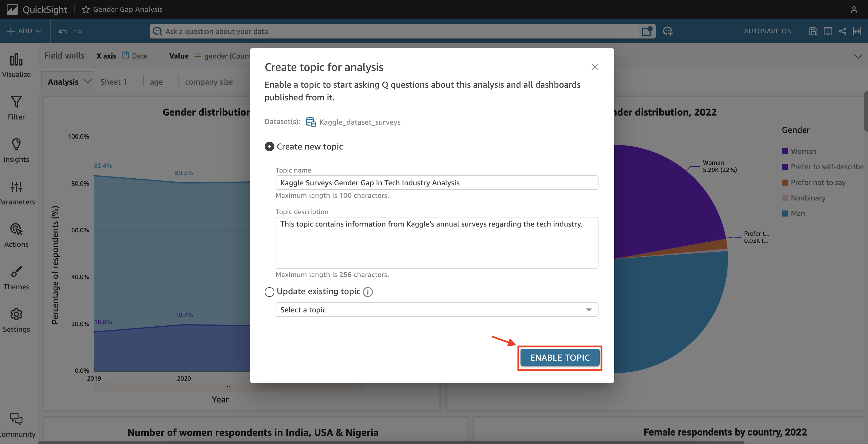Open the Q topic icon in question bar

pos(647,31)
